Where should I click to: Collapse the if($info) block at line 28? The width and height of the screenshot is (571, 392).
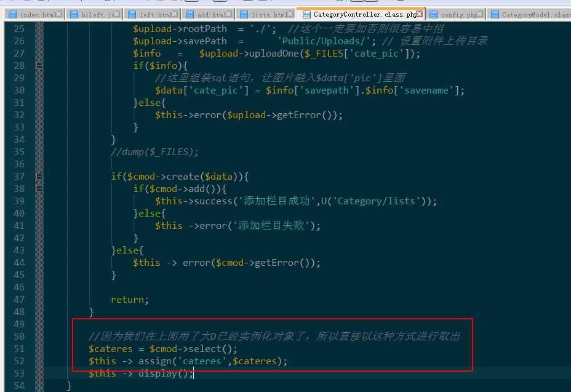pos(39,66)
